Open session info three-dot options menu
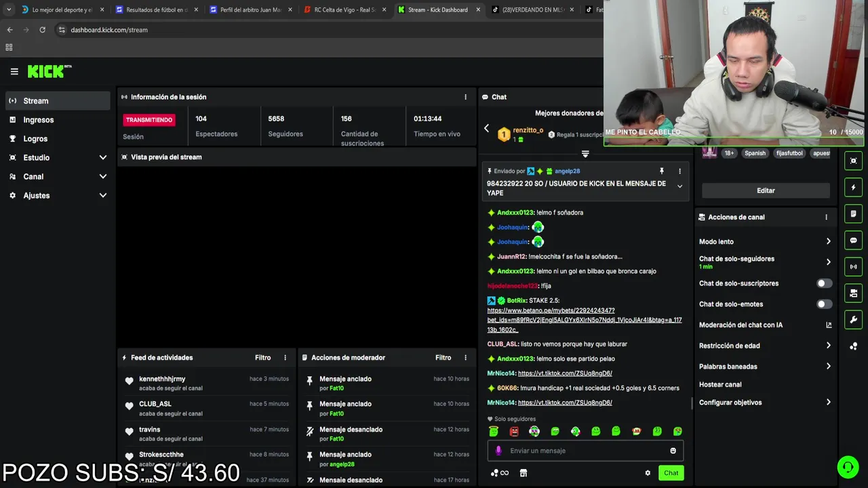The width and height of the screenshot is (868, 488). pos(465,97)
